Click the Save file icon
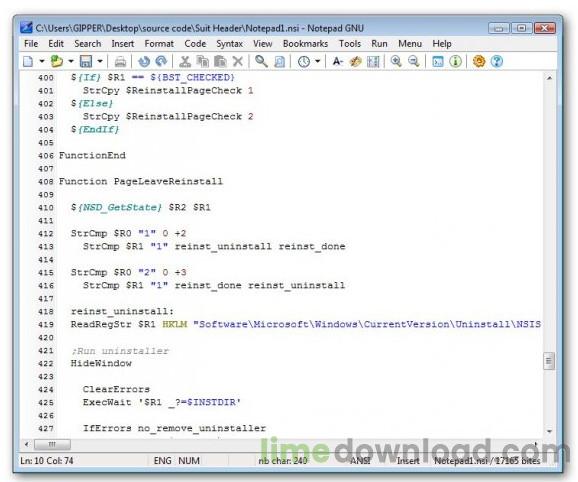Viewport: 578px width, 482px height. click(86, 61)
